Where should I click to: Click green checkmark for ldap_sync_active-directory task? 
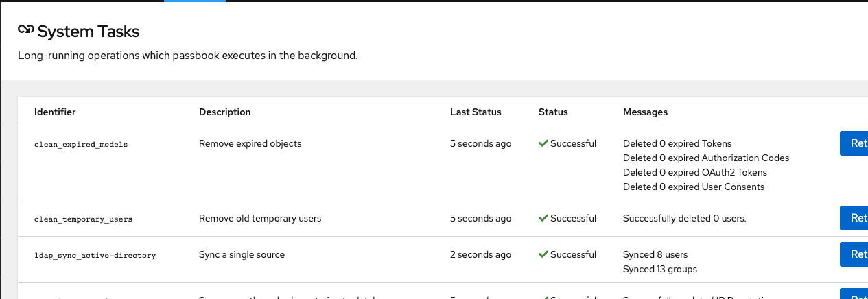pos(543,254)
